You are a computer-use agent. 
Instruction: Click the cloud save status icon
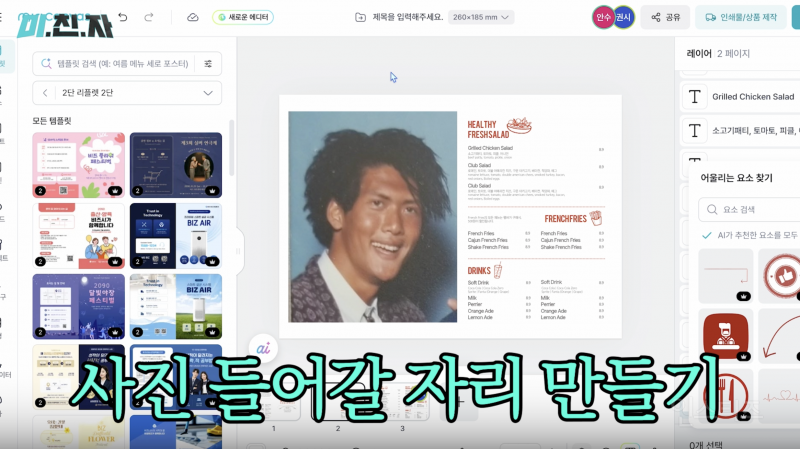coord(192,17)
